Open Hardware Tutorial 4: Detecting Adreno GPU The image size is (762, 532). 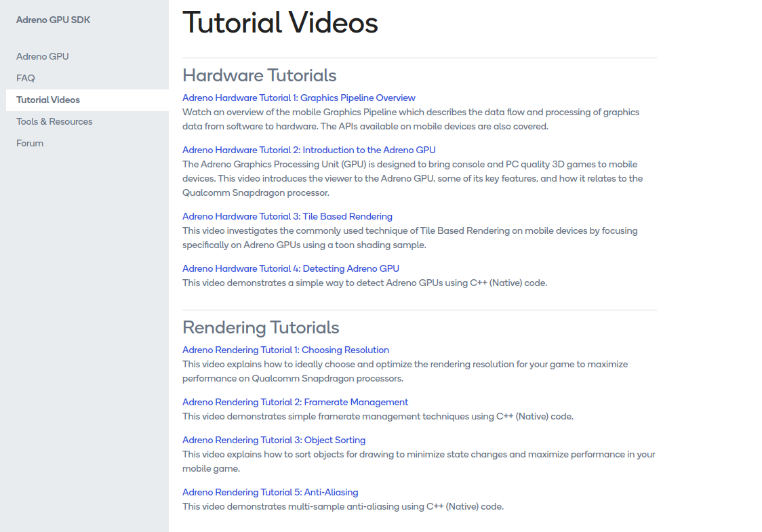point(291,268)
